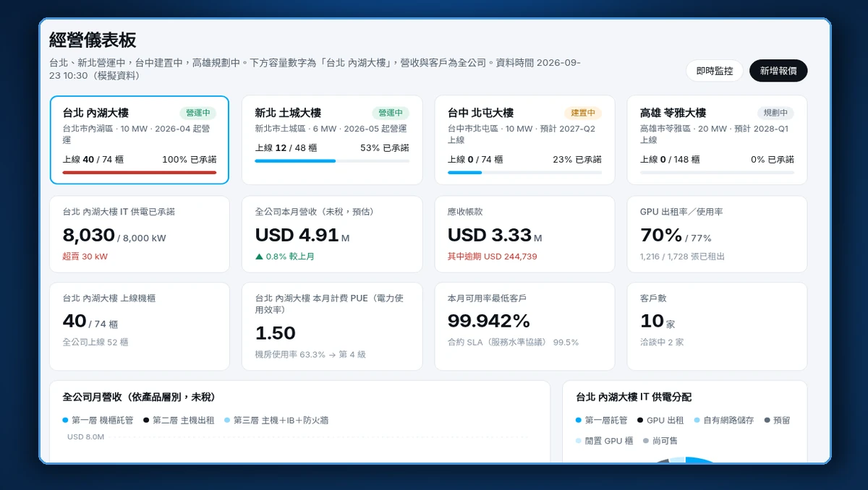Click the 規劃中 status badge

click(x=775, y=113)
